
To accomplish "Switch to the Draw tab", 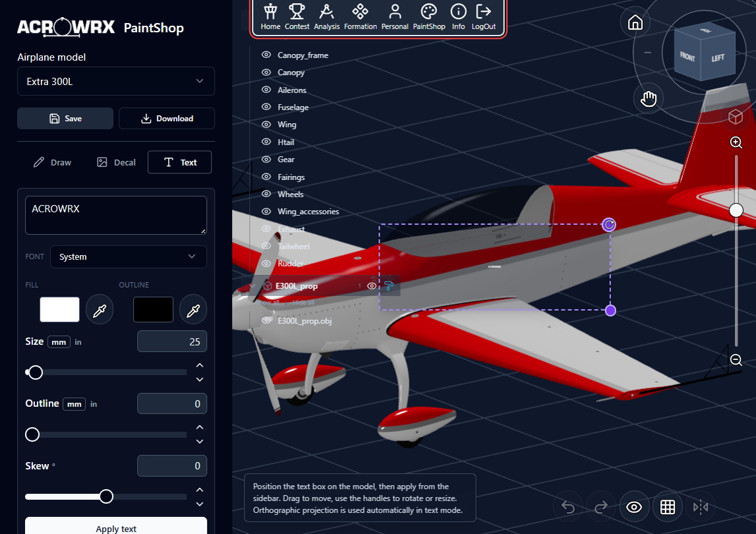I will 52,162.
